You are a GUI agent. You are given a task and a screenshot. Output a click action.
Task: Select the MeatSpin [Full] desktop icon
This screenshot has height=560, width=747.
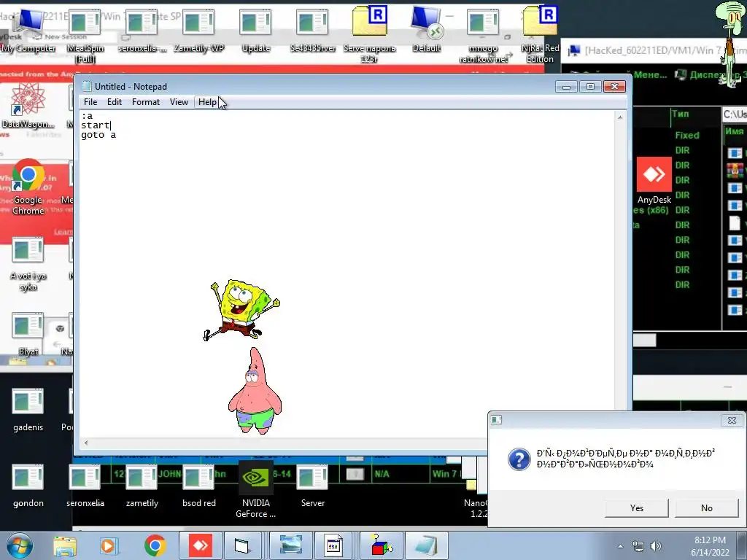coord(85,35)
